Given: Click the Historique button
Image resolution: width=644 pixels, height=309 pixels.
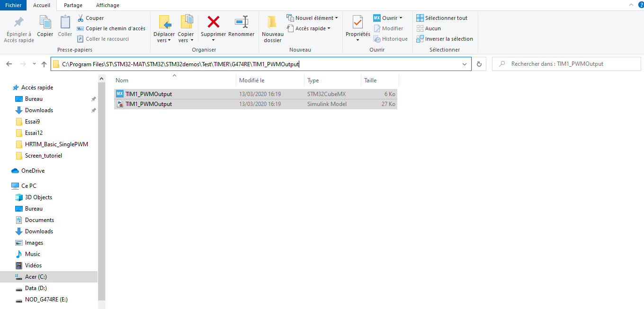Looking at the screenshot, I should tap(390, 39).
